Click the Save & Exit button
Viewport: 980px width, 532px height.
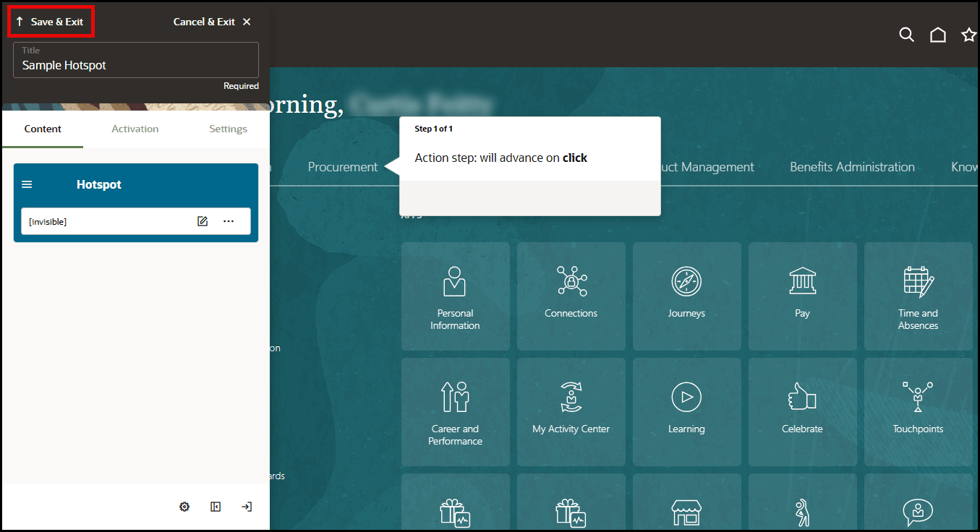50,22
